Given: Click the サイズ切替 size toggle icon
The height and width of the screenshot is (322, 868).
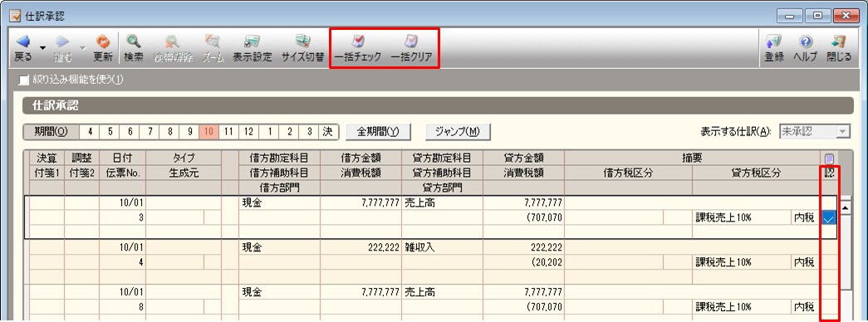Looking at the screenshot, I should pyautogui.click(x=303, y=41).
